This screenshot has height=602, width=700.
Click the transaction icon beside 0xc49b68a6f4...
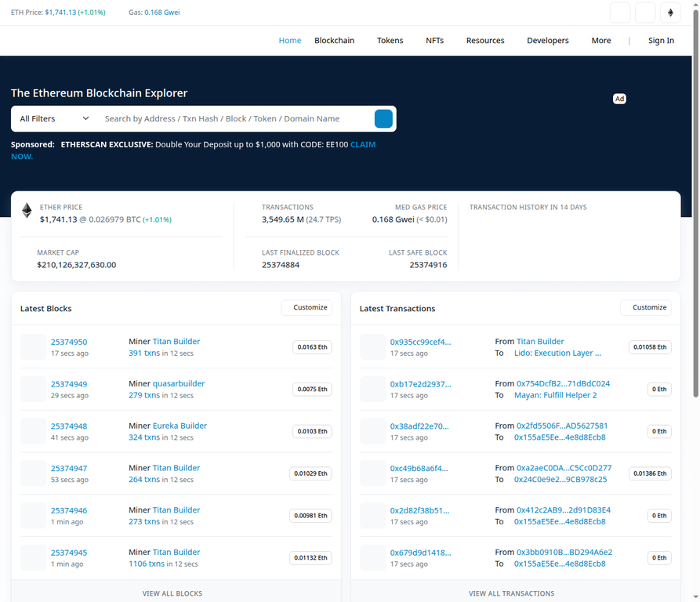pos(372,473)
